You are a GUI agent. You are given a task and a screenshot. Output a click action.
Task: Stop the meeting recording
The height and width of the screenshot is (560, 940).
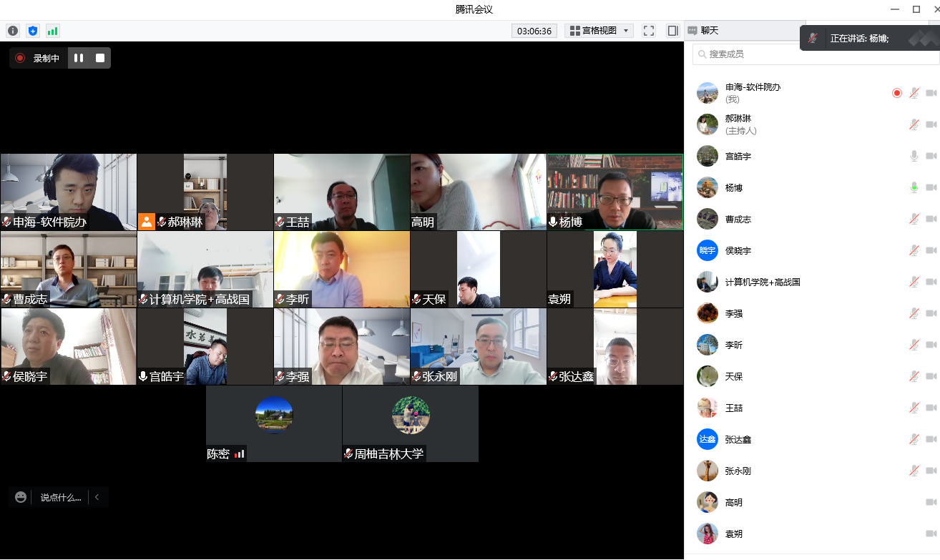click(100, 58)
